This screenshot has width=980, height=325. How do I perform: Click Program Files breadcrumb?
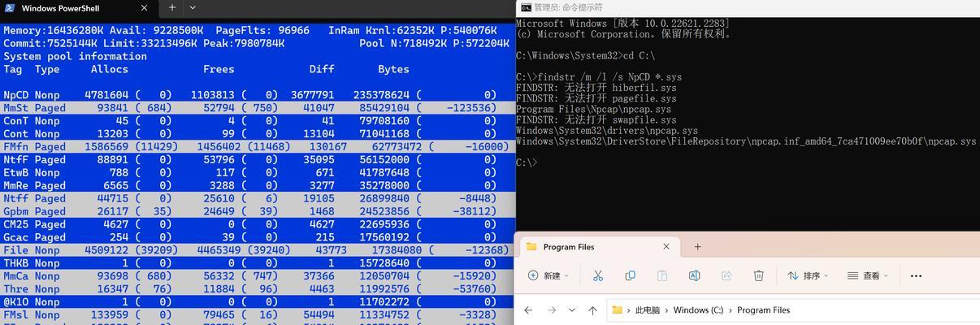pyautogui.click(x=763, y=310)
